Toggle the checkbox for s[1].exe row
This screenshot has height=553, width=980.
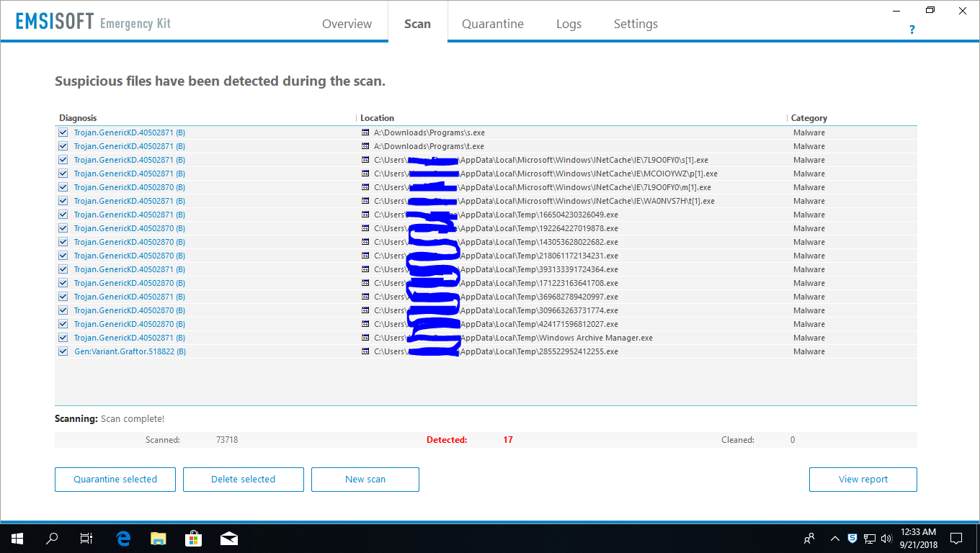63,160
